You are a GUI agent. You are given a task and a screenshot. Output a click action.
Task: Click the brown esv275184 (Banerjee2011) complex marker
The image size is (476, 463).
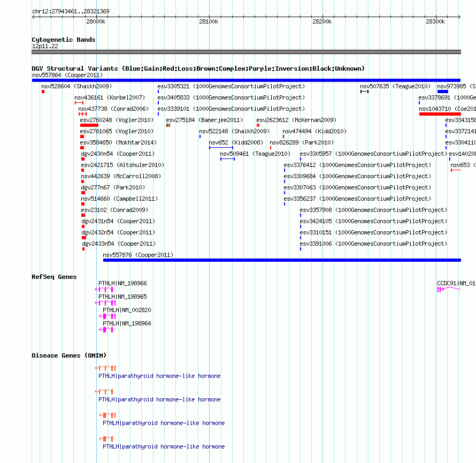click(x=168, y=125)
